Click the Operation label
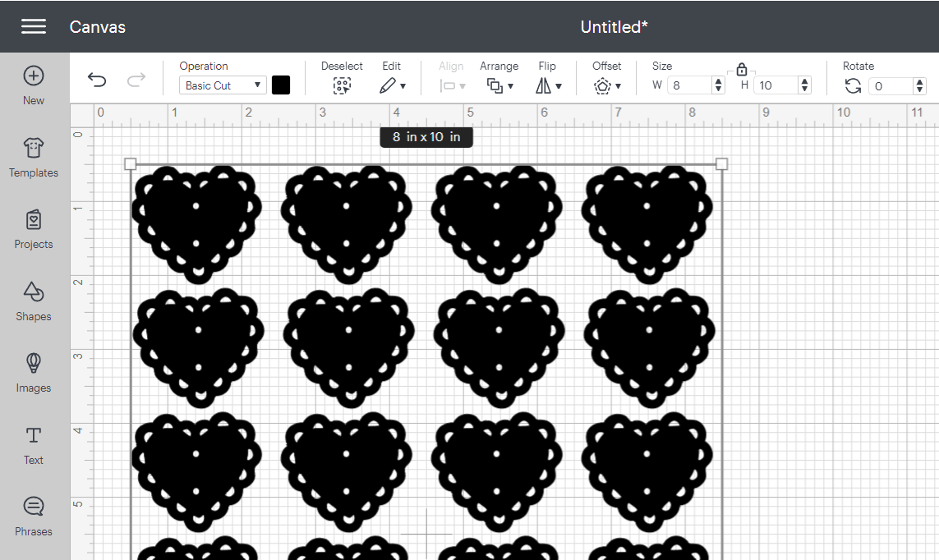The height and width of the screenshot is (560, 939). click(204, 66)
